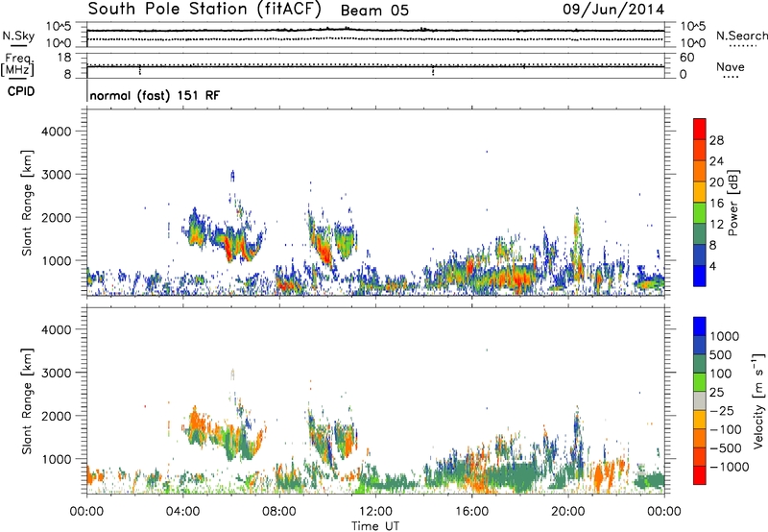Click the 'CPID' label

[x=21, y=91]
